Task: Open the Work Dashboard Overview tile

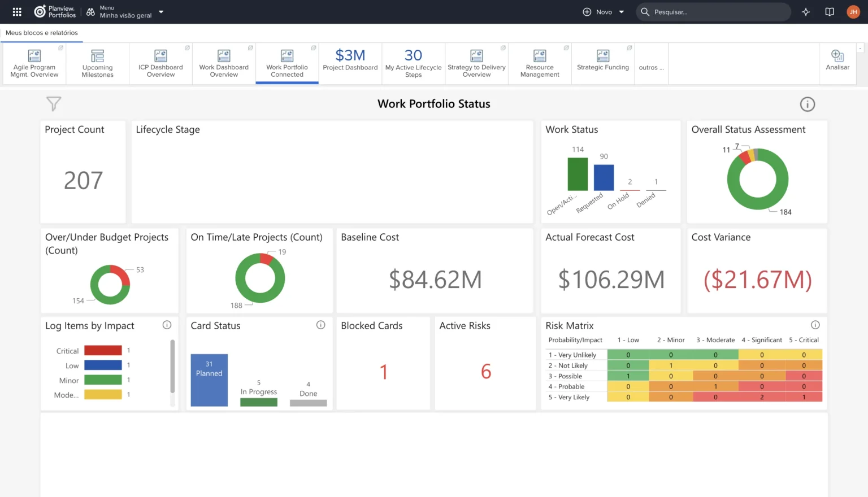Action: [224, 64]
